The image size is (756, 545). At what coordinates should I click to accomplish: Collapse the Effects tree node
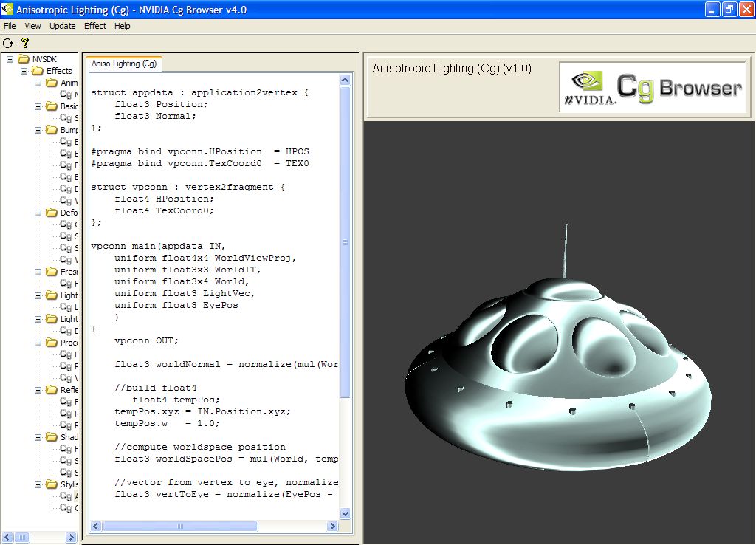tap(24, 71)
